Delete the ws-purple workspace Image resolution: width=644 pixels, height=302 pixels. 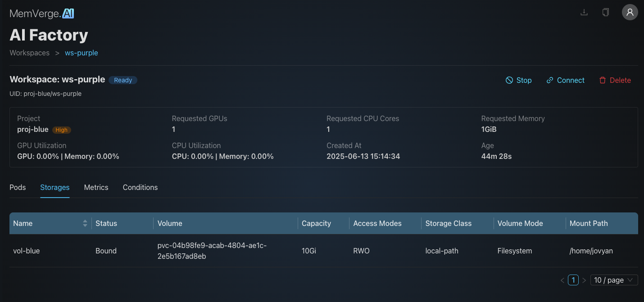pyautogui.click(x=615, y=80)
